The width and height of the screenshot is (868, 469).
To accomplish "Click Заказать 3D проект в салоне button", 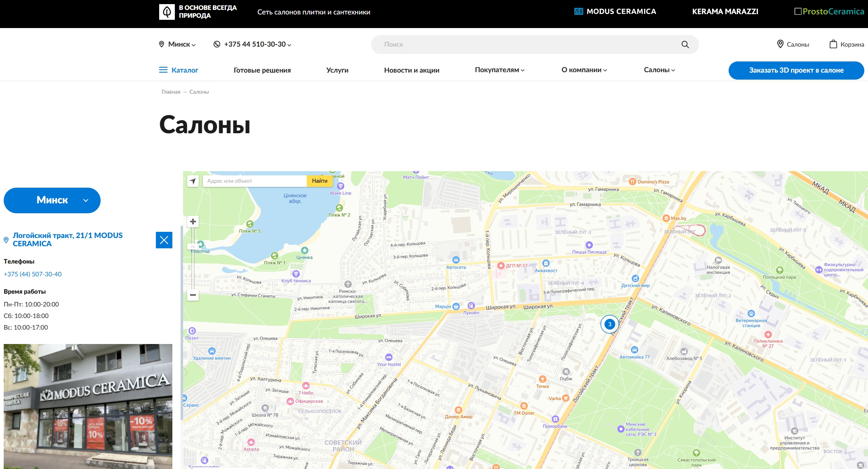I will pos(796,70).
